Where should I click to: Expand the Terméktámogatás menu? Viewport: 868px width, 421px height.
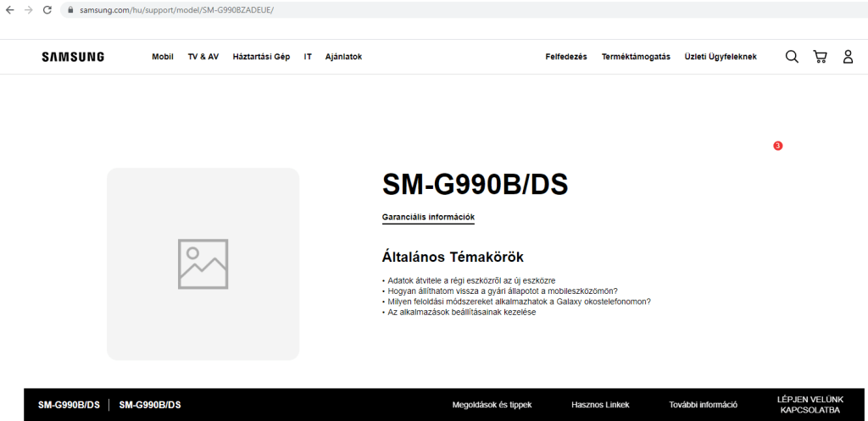[636, 57]
